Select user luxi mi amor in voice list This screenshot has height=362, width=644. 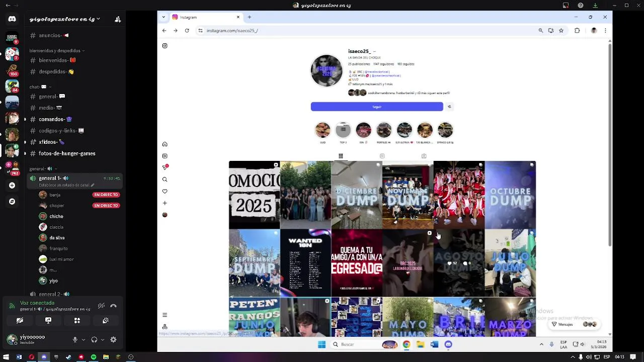coord(61,259)
